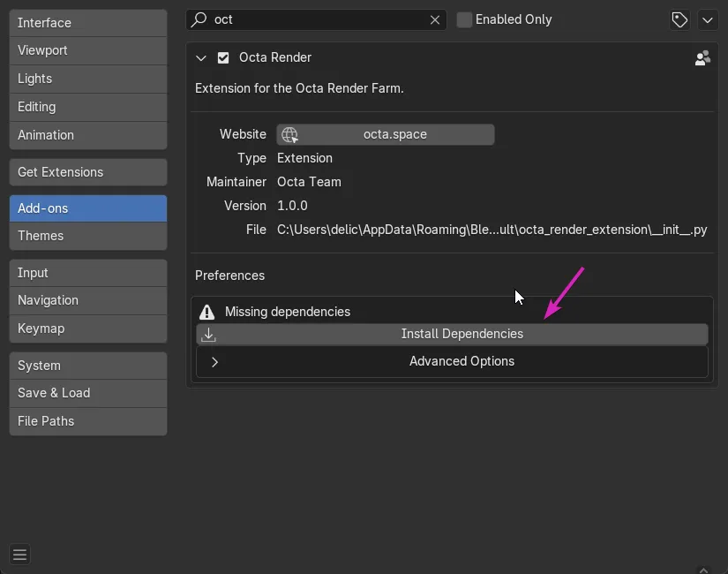Open the octa.space website link
Image resolution: width=728 pixels, height=574 pixels.
click(x=394, y=134)
